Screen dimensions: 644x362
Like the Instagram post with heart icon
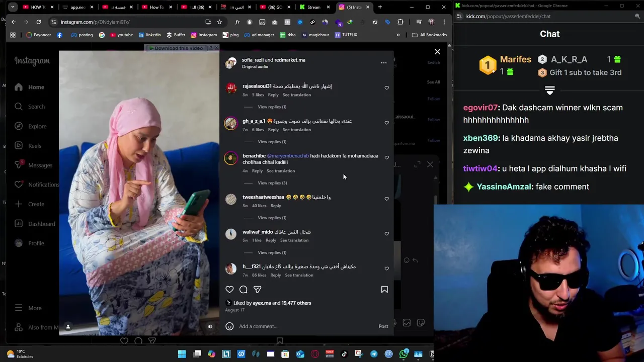229,290
